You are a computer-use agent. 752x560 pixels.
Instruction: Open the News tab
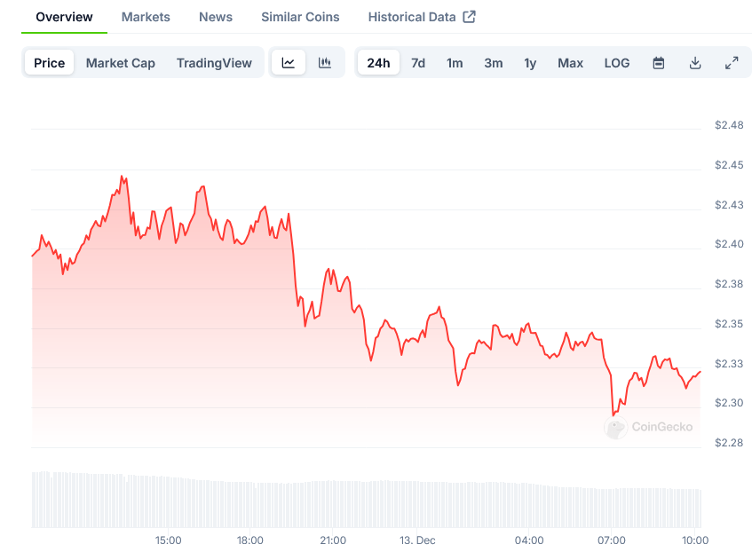pyautogui.click(x=216, y=17)
